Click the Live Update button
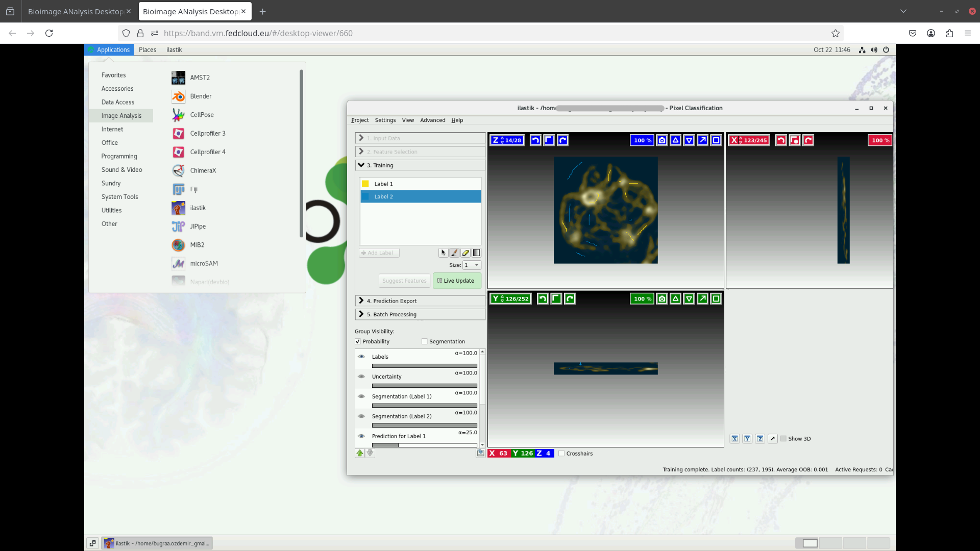 point(456,281)
